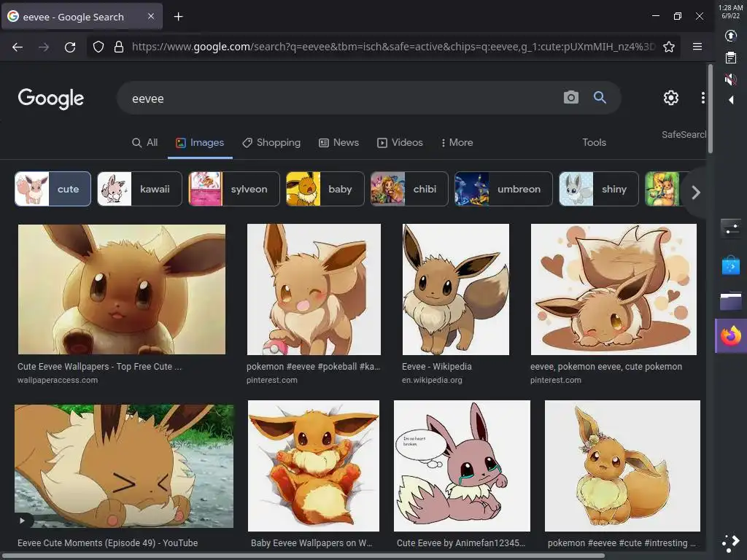The width and height of the screenshot is (747, 560).
Task: Click the horizontal scrollbar at bottom
Action: click(303, 556)
